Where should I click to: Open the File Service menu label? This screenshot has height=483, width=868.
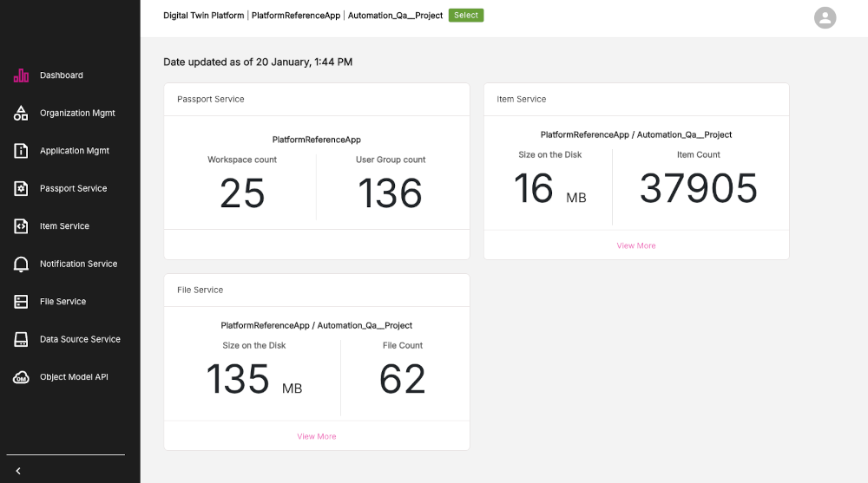[62, 302]
